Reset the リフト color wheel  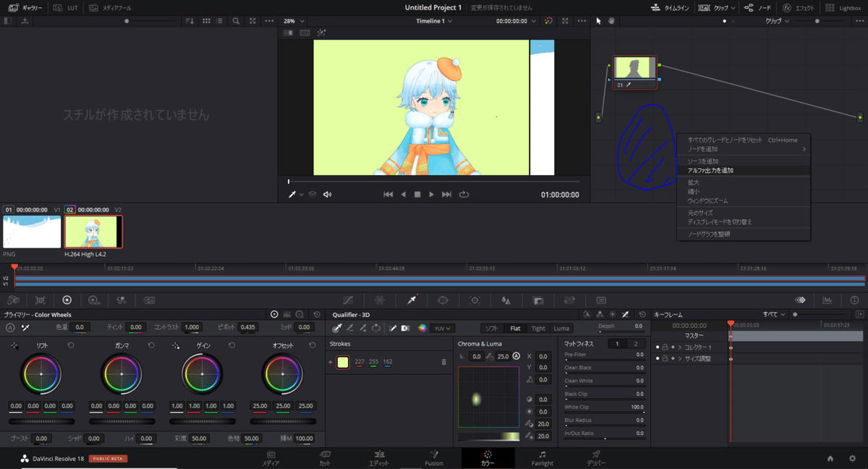70,346
